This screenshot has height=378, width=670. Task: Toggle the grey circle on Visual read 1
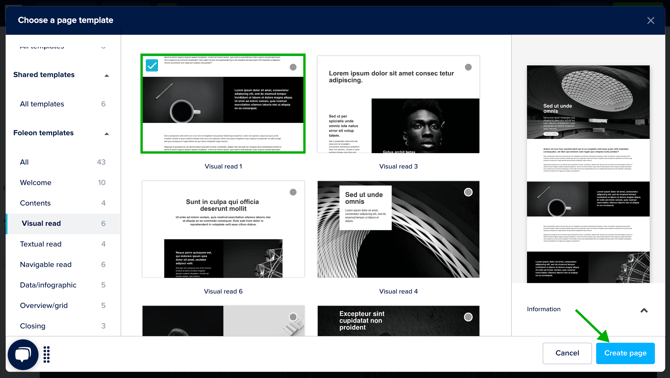tap(293, 67)
